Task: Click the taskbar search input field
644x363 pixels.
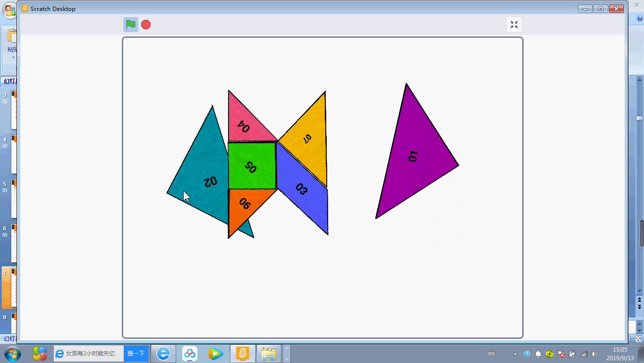Action: pyautogui.click(x=89, y=354)
